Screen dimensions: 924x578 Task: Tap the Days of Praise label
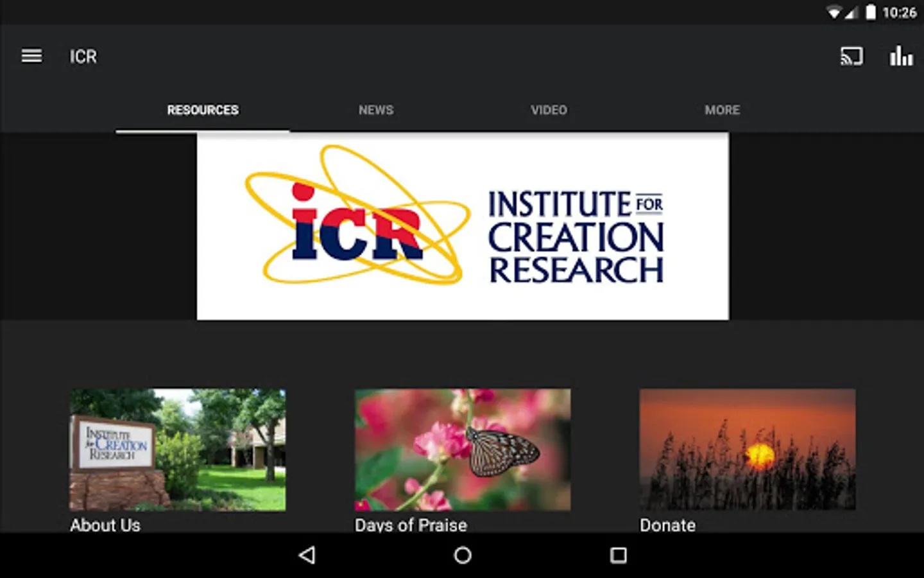[411, 525]
